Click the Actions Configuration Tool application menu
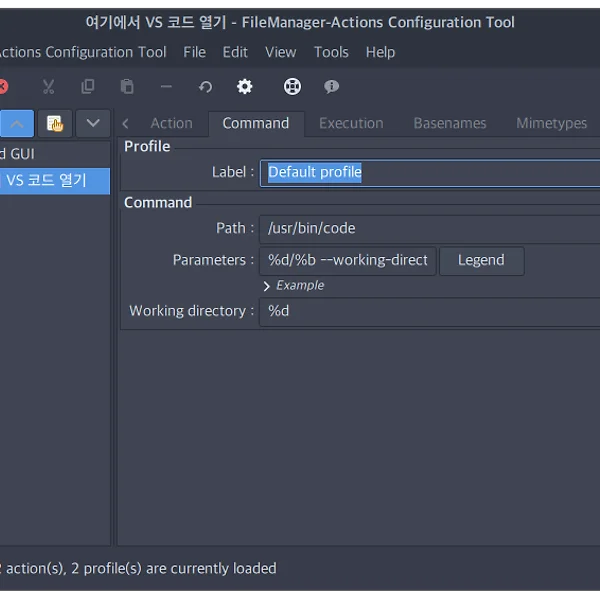This screenshot has width=600, height=600. pyautogui.click(x=83, y=52)
